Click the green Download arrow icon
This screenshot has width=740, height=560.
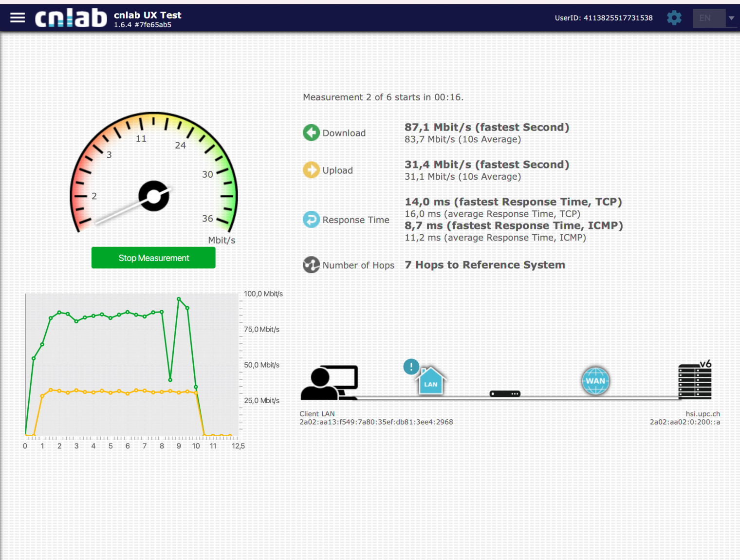pos(311,132)
